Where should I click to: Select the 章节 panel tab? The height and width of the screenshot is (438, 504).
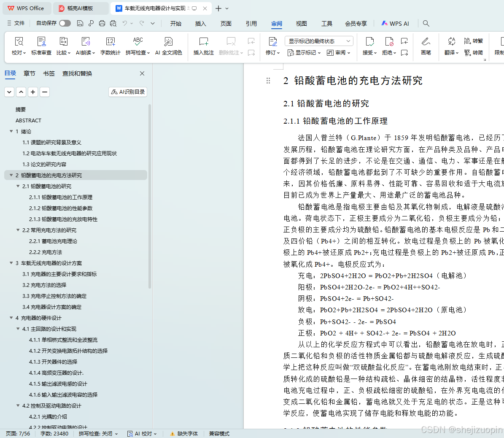(29, 73)
